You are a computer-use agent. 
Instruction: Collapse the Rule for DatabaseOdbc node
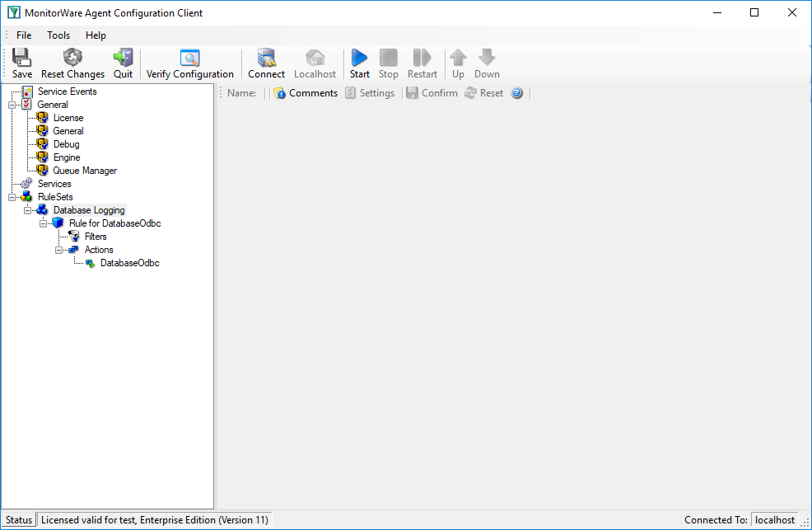[x=43, y=223]
